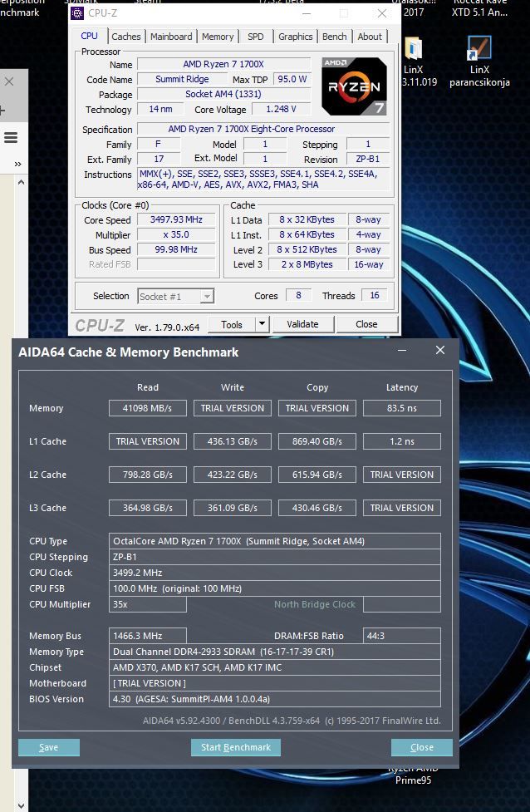Viewport: 530px width, 812px height.
Task: Click the Memory Read 41098 MB/s field
Action: coord(148,408)
